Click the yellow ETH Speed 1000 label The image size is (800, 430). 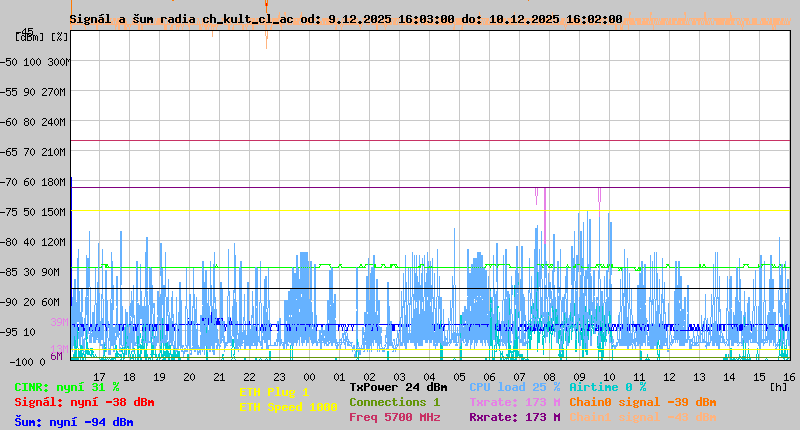[x=287, y=407]
